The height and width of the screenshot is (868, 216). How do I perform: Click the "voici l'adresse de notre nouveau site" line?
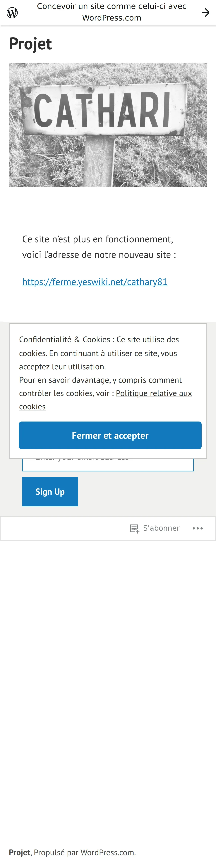pyautogui.click(x=99, y=255)
